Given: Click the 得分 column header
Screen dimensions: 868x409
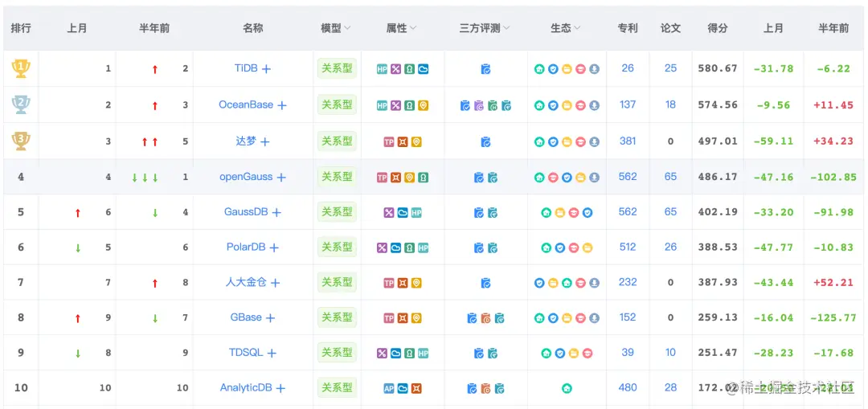Looking at the screenshot, I should pos(718,28).
